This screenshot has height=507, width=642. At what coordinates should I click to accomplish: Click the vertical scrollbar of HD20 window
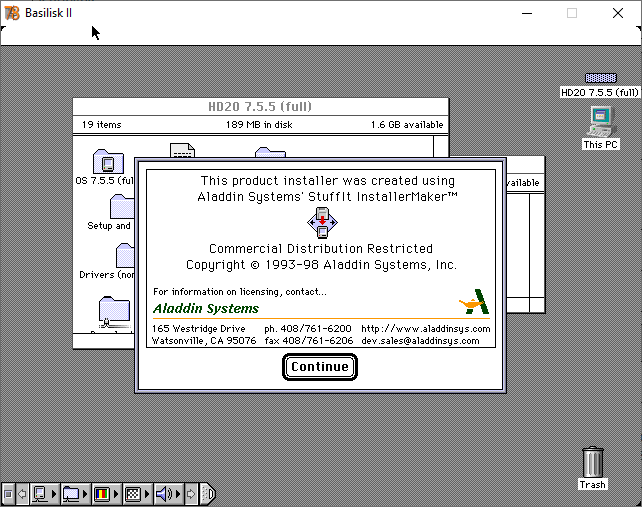441,147
